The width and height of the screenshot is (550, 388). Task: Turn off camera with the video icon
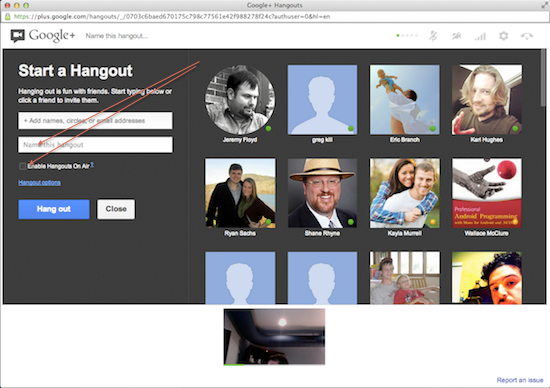pyautogui.click(x=456, y=36)
